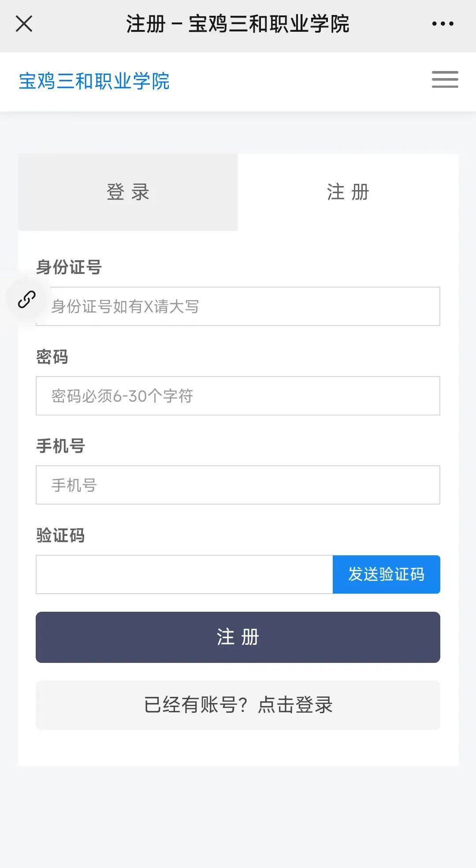Open the three-dot more options menu

(x=443, y=24)
